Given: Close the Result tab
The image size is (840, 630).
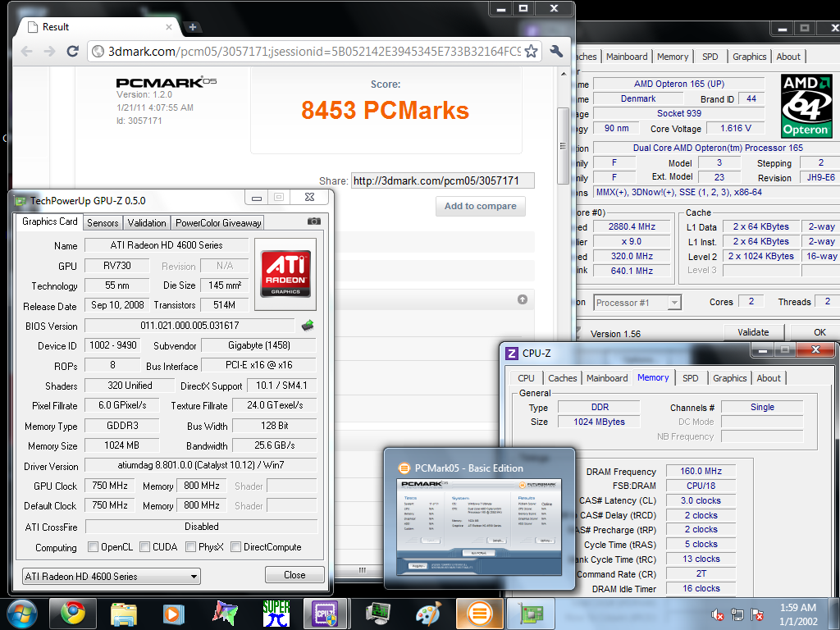Looking at the screenshot, I should pos(169,27).
